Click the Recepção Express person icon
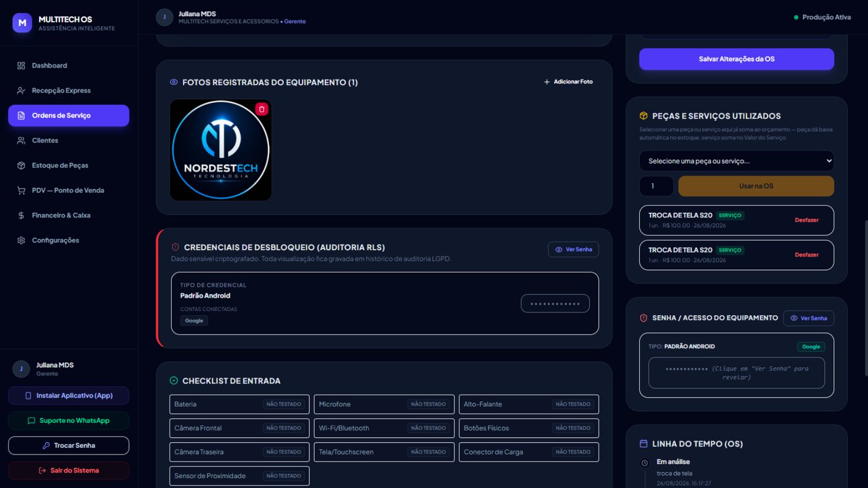868x488 pixels. pos(21,91)
